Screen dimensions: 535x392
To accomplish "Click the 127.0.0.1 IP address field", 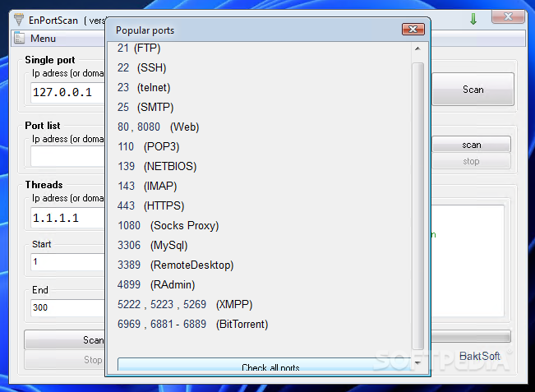I will tap(67, 92).
